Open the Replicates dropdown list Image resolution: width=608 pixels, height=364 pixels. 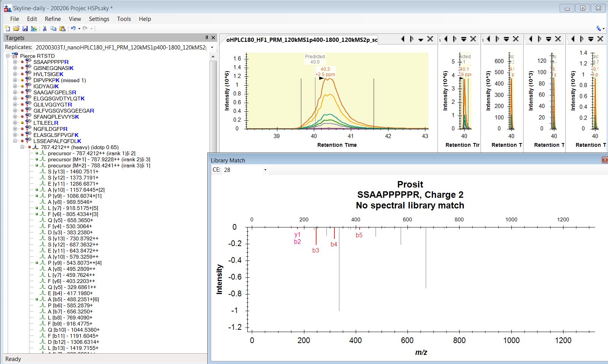click(x=212, y=48)
